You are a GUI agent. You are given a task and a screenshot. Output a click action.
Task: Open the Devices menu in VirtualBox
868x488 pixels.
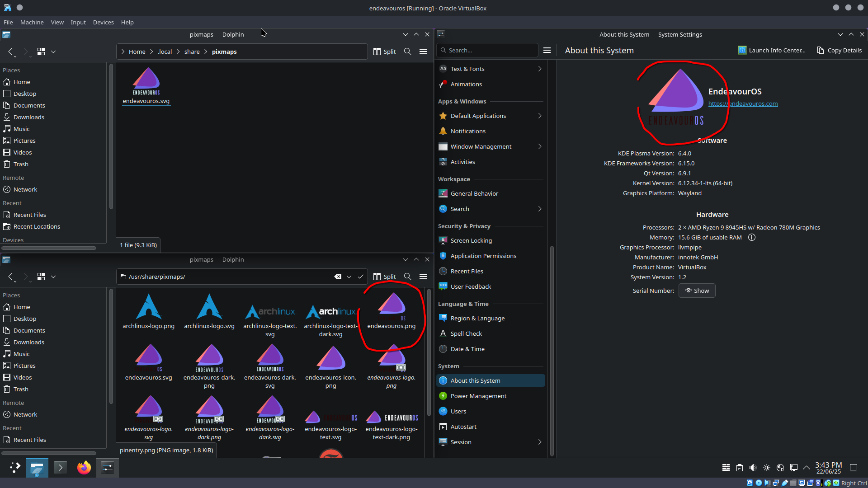[x=103, y=22]
